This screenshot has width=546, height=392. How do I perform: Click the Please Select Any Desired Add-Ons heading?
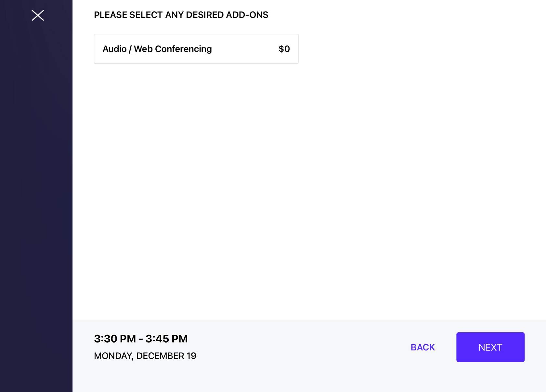(181, 15)
